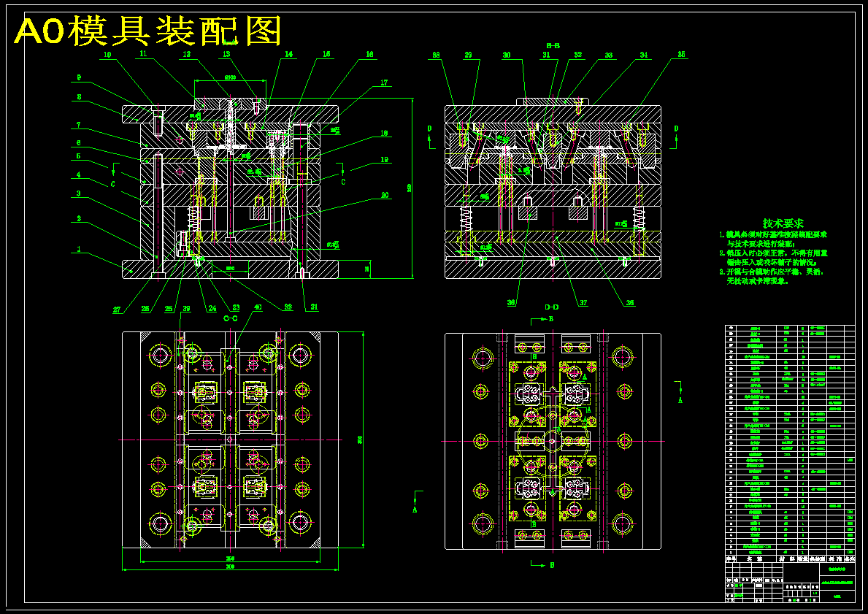Screen dimensions: 868x614
Task: Click part callout number 17
Action: click(x=383, y=82)
